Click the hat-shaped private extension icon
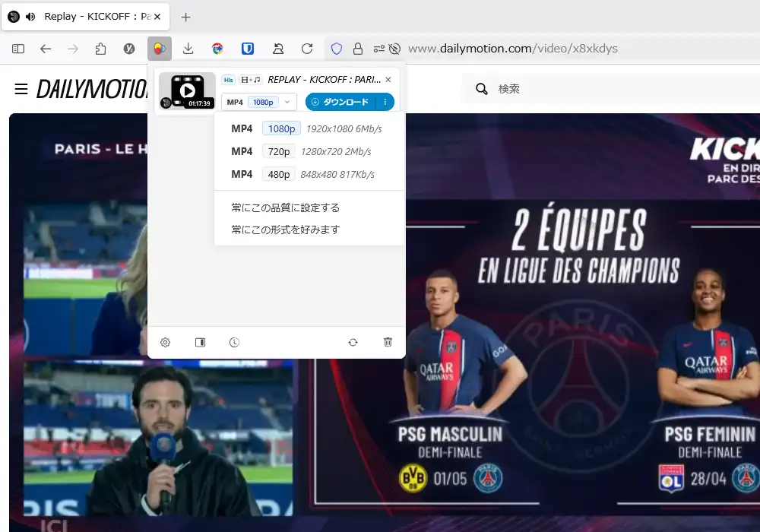The image size is (760, 532). [x=278, y=49]
